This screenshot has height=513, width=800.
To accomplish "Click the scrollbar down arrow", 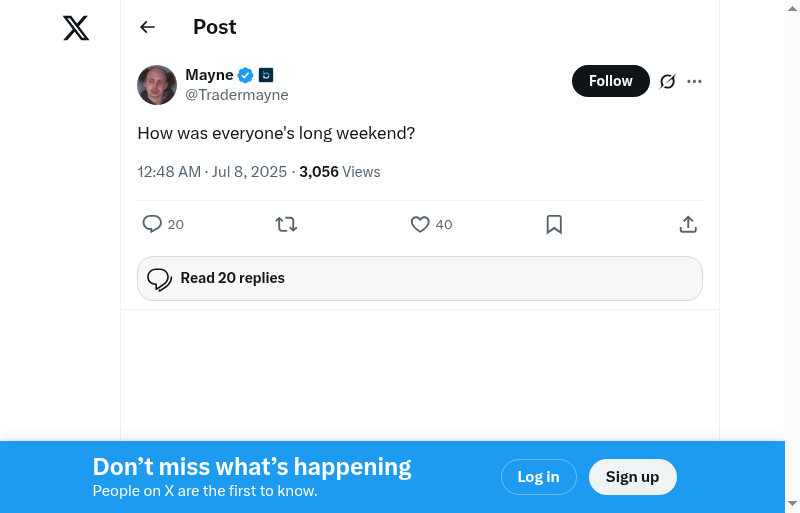I will pyautogui.click(x=793, y=503).
